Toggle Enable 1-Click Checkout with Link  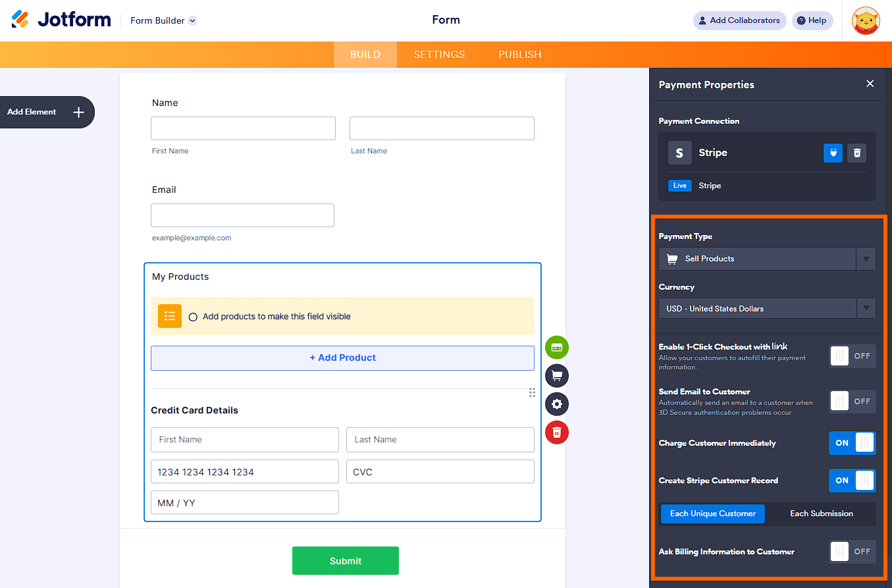(x=853, y=356)
